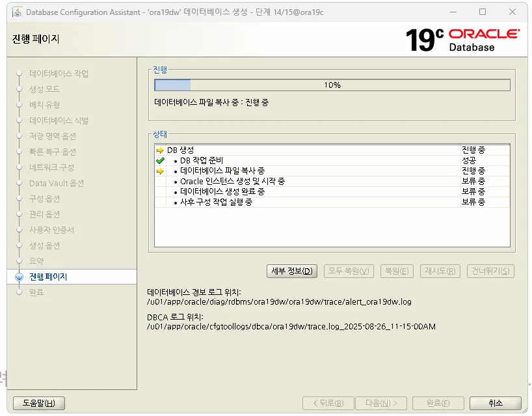Click 사후 구성 작업 실행 중 status row
This screenshot has height=416, width=532.
pyautogui.click(x=332, y=202)
